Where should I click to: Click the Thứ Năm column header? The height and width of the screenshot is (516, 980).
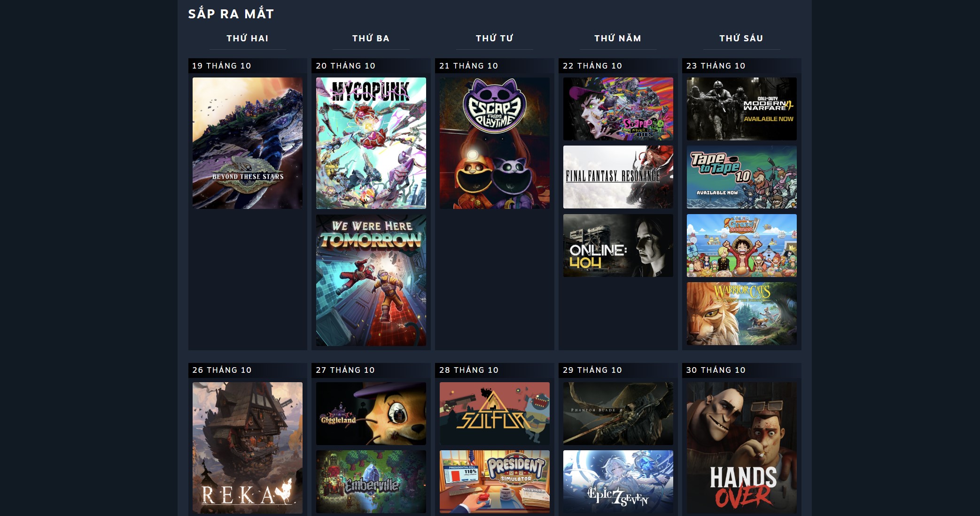[x=618, y=39]
